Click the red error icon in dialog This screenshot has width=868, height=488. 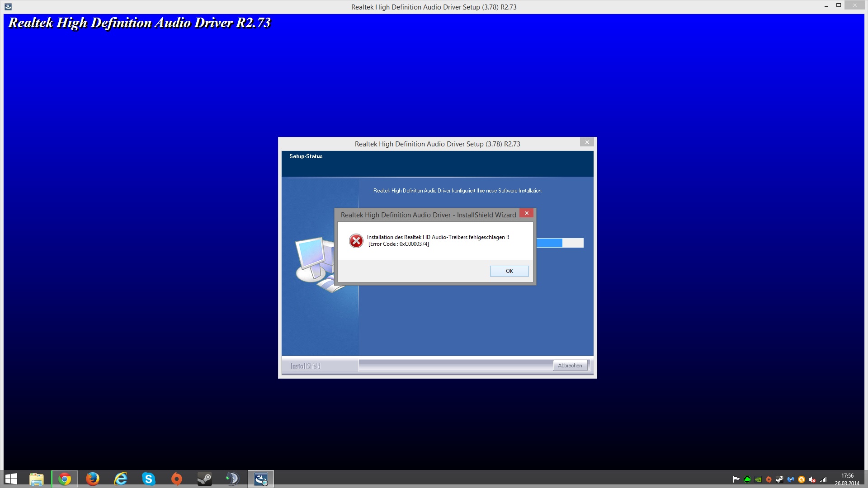coord(356,241)
